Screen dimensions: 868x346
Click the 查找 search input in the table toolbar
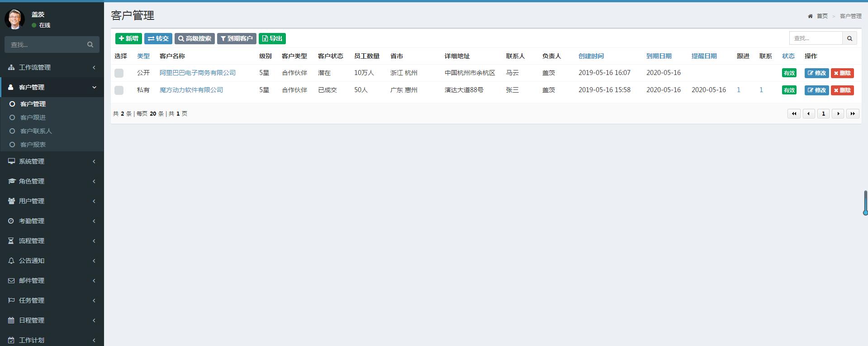pos(816,38)
